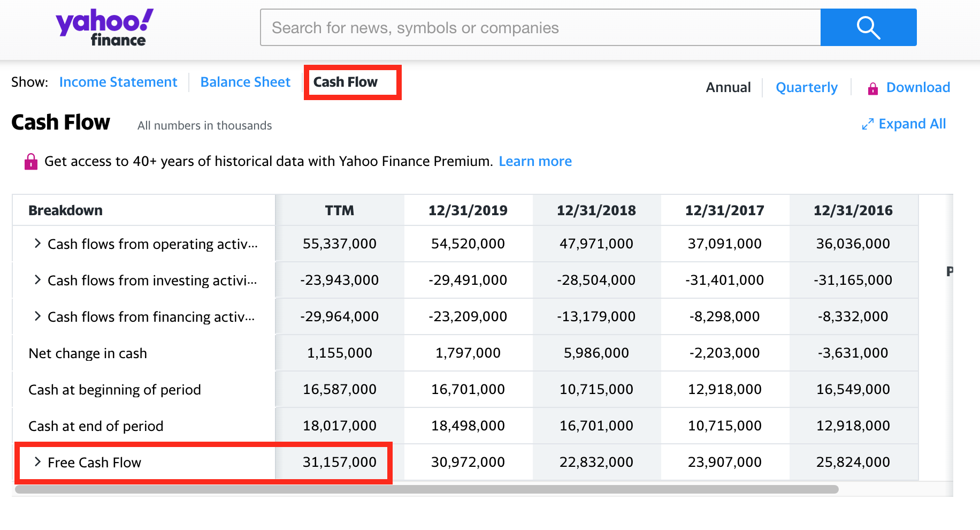Click the Expand All link text
The image size is (980, 530).
pyautogui.click(x=912, y=124)
